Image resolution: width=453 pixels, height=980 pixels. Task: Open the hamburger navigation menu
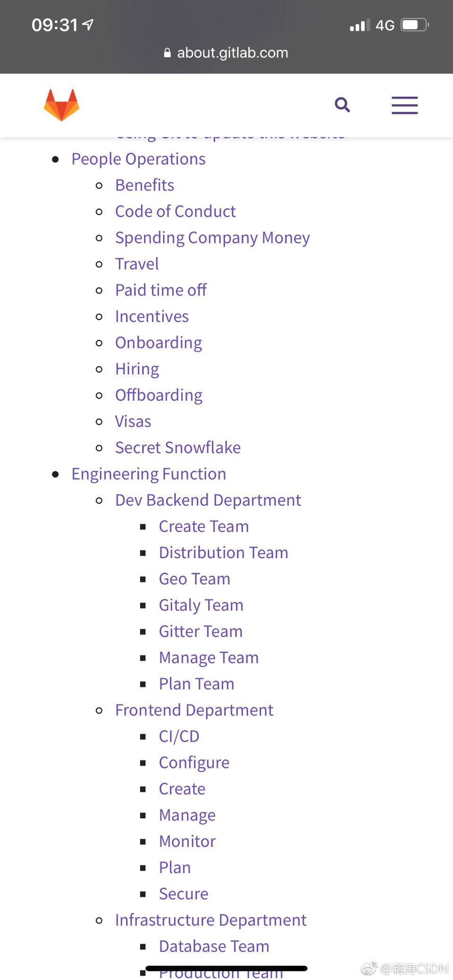pos(405,105)
